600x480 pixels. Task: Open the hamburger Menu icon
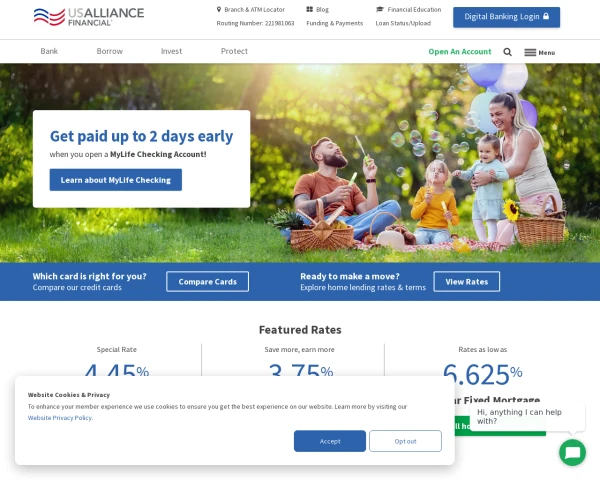tap(530, 52)
